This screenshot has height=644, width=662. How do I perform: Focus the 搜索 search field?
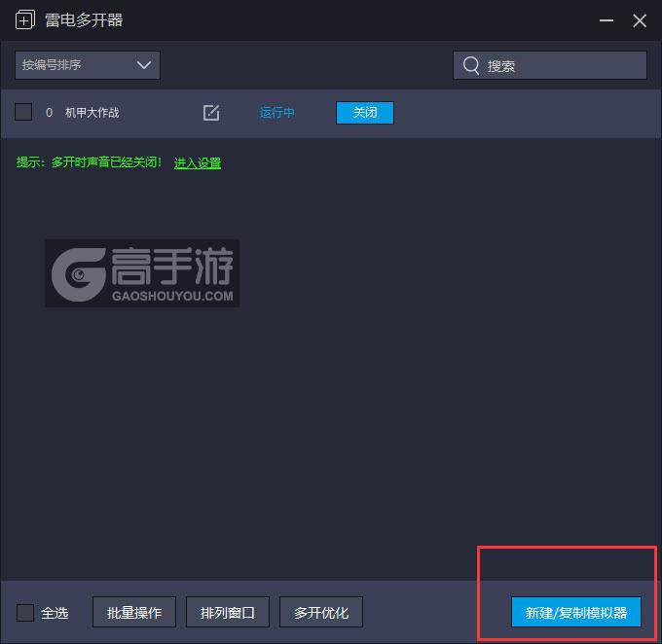coord(550,65)
